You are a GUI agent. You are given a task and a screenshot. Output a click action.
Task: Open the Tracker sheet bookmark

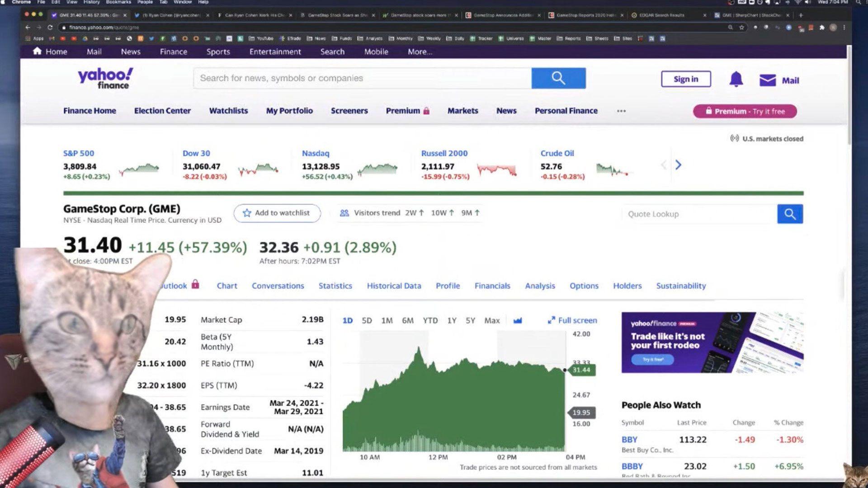481,38
